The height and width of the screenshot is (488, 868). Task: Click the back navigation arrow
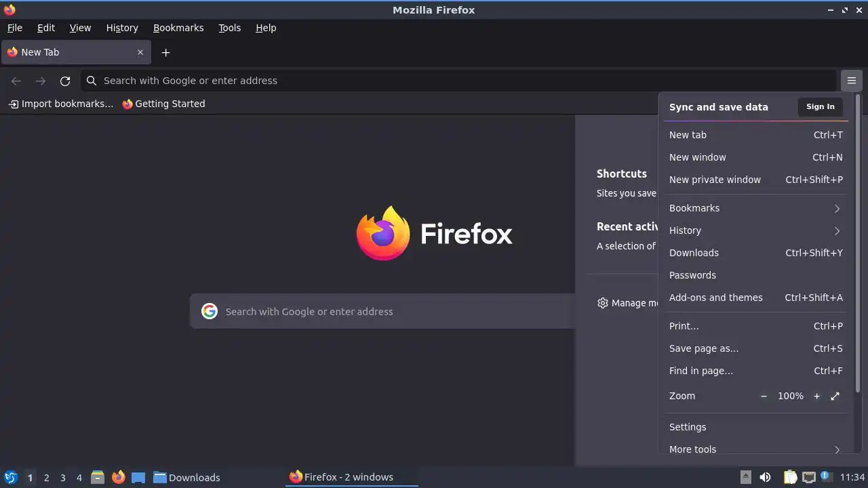coord(16,81)
